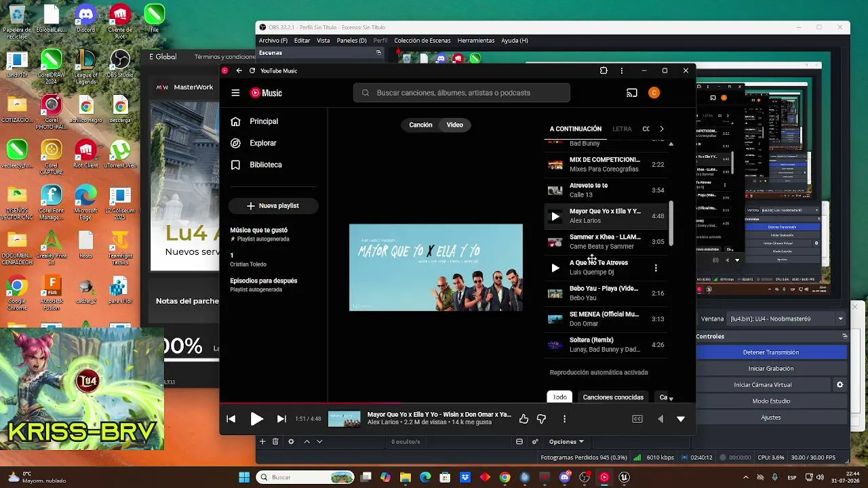Add an item with the OBS plus icon
The width and height of the screenshot is (868, 488).
[262, 442]
